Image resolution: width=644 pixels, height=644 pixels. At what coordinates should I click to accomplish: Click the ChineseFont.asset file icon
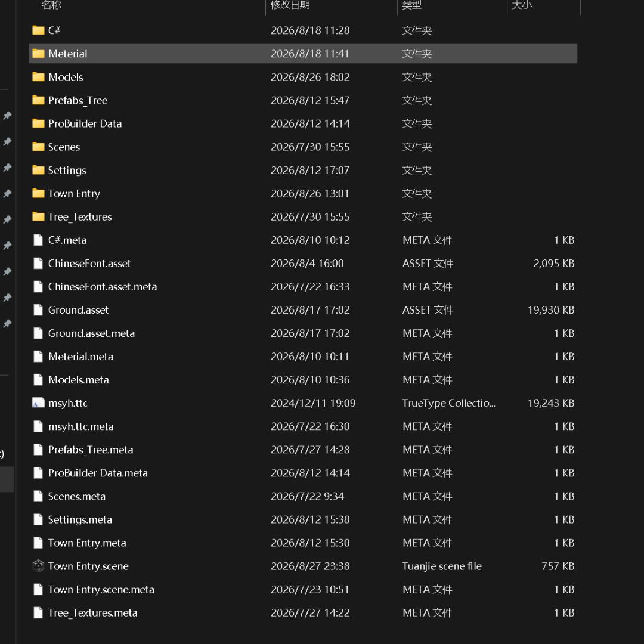(38, 264)
